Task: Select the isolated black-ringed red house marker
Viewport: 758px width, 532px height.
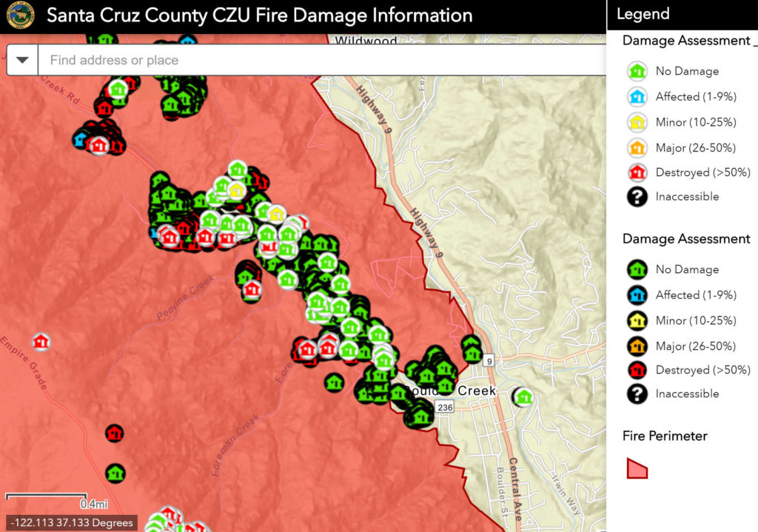Action: point(115,434)
